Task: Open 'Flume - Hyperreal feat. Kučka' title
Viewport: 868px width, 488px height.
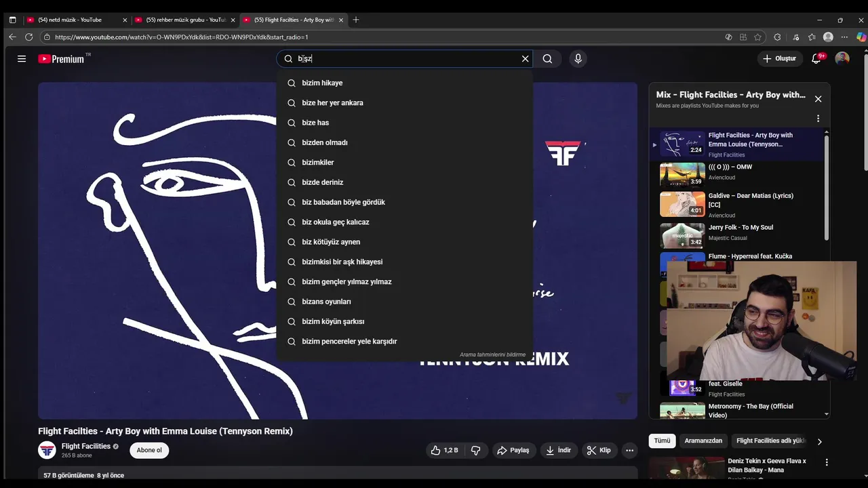Action: pyautogui.click(x=750, y=256)
